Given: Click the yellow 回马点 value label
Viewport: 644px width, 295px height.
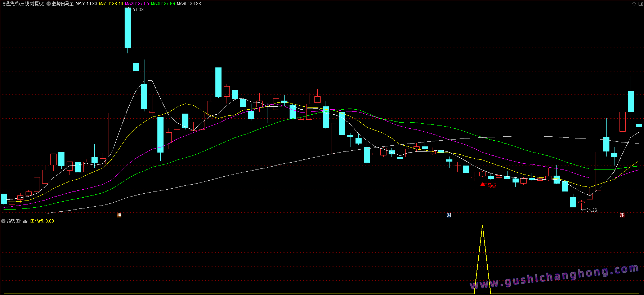Looking at the screenshot, I should click(x=42, y=221).
